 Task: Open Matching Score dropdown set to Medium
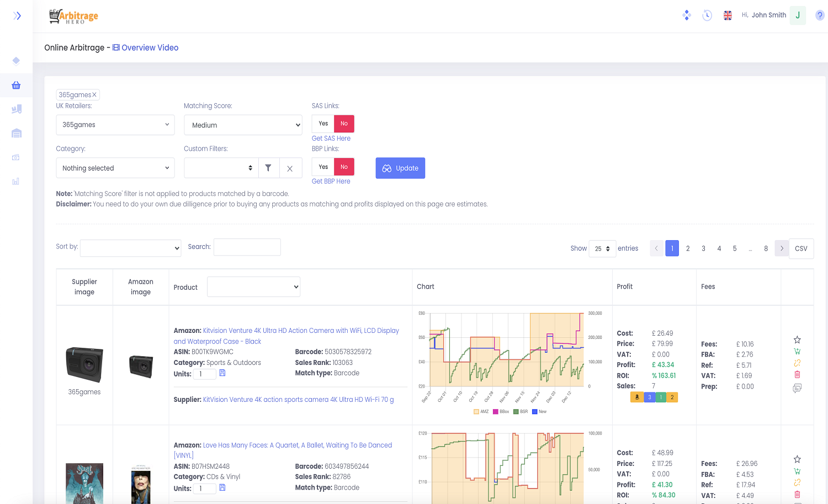[x=243, y=125]
